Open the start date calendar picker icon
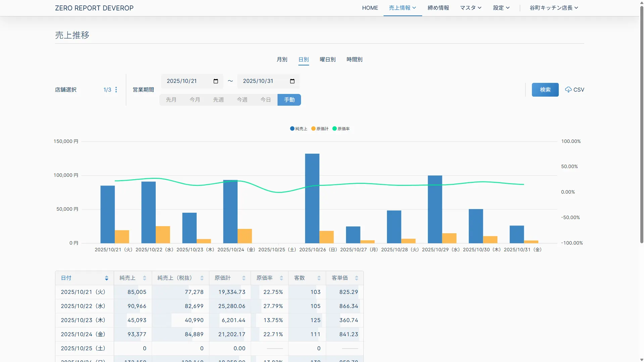This screenshot has width=644, height=362. coord(216,81)
